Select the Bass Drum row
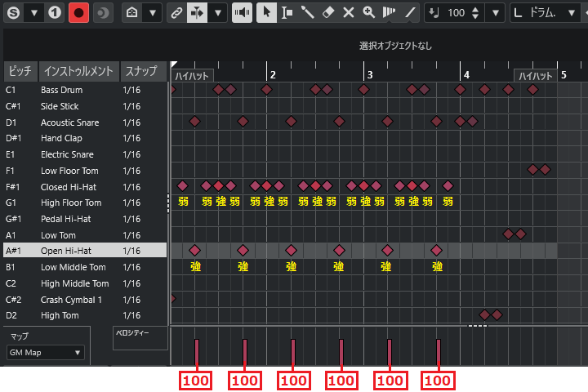The width and height of the screenshot is (588, 392). pyautogui.click(x=85, y=90)
